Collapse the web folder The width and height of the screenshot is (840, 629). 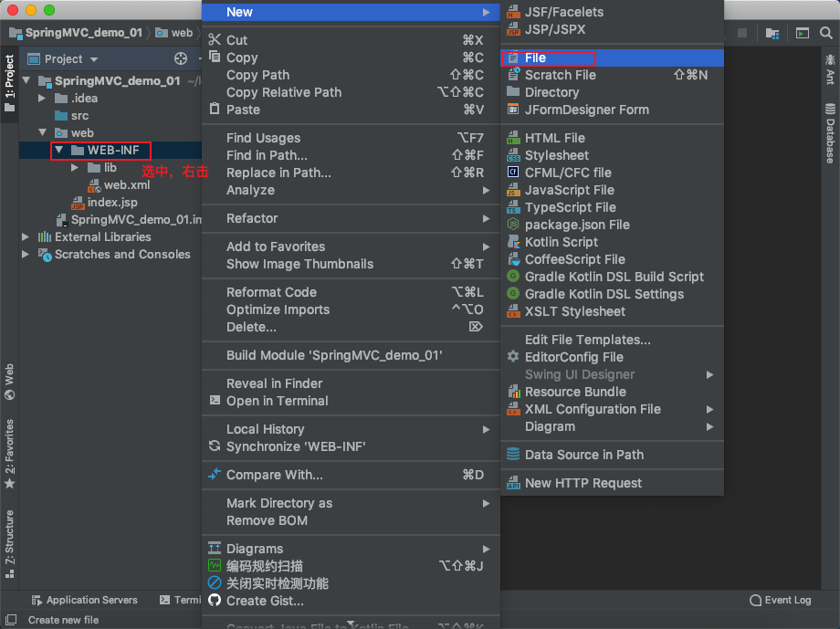click(x=42, y=132)
